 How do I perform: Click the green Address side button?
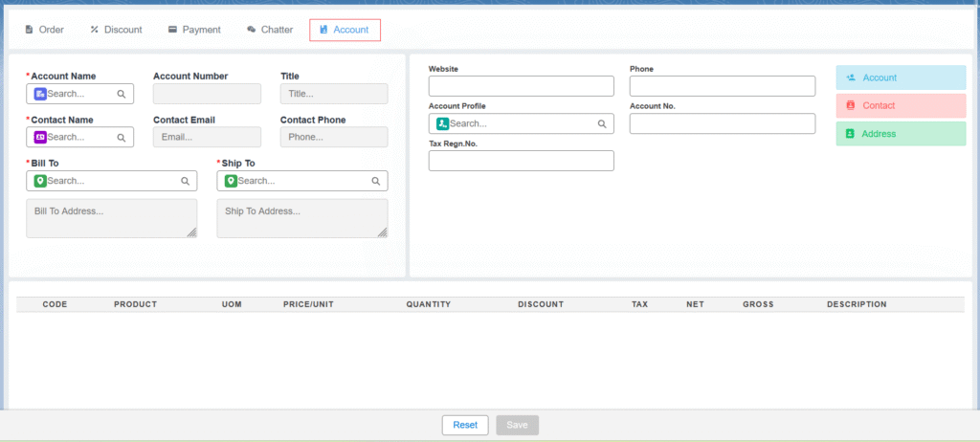pos(901,134)
